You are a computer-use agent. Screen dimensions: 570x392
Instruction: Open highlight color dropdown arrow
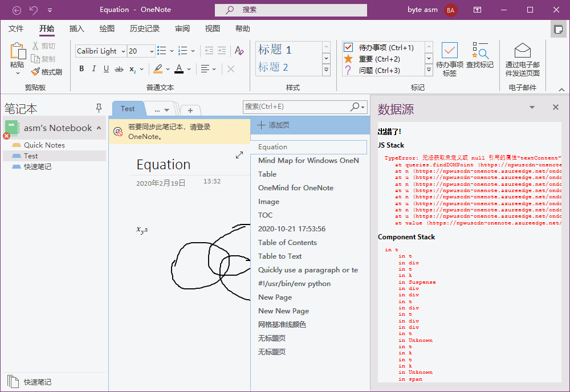coord(168,69)
